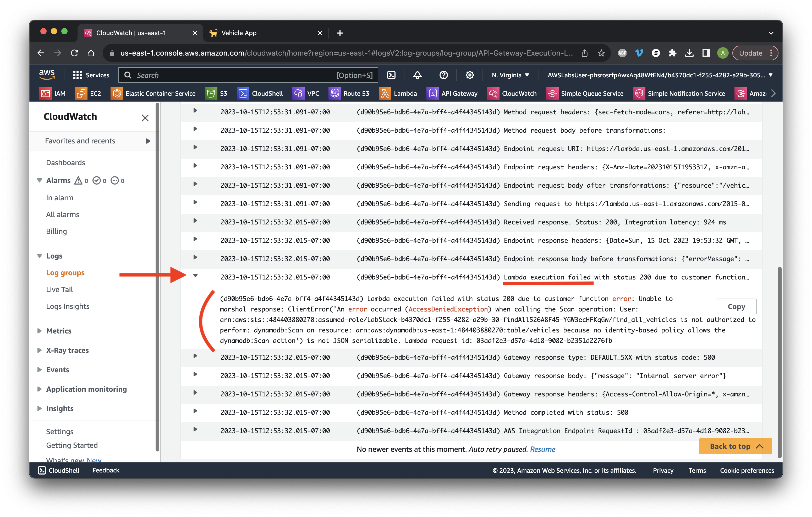Open the settings gear in AWS header
Screen dimensions: 812x517
(x=470, y=75)
